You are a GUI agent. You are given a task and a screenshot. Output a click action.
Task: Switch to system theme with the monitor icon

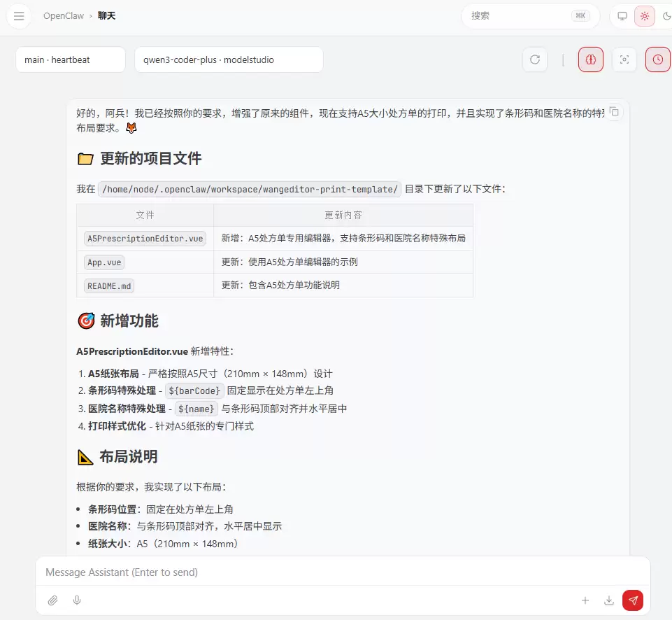point(622,15)
